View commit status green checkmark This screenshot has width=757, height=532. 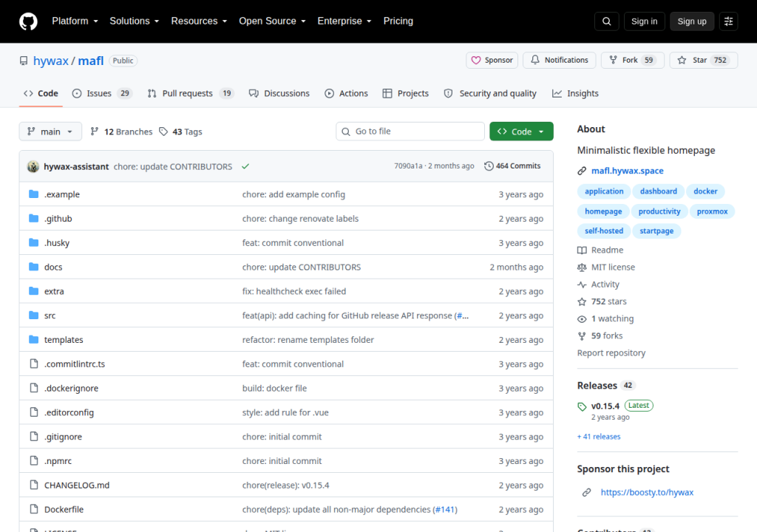pyautogui.click(x=245, y=166)
